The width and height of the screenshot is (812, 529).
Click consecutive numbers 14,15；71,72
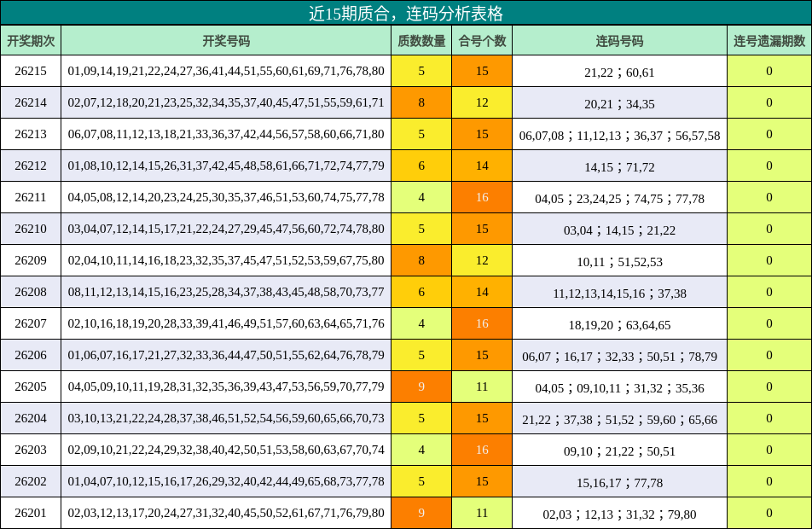[619, 167]
